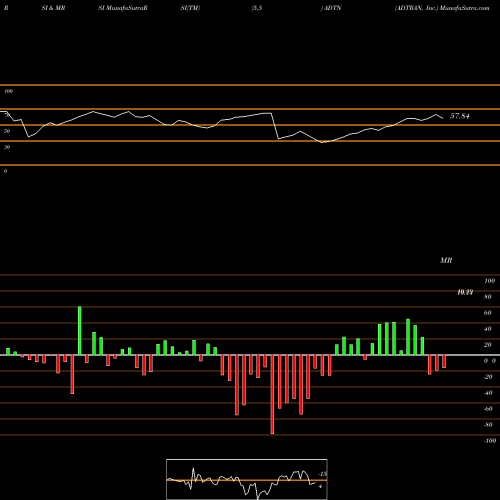
Task: Click the 0 label below the RSI panel
Action: [5, 171]
